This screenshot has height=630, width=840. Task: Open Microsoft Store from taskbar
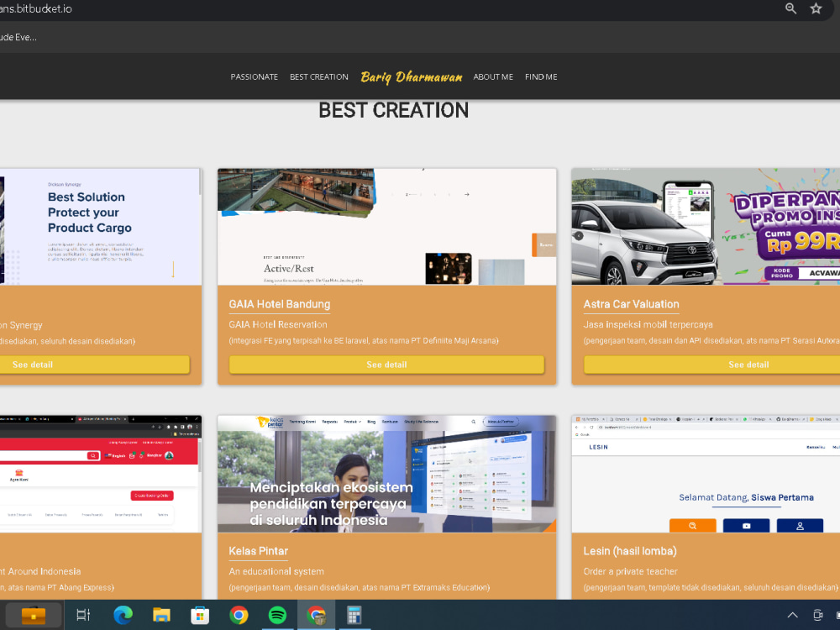coord(200,615)
